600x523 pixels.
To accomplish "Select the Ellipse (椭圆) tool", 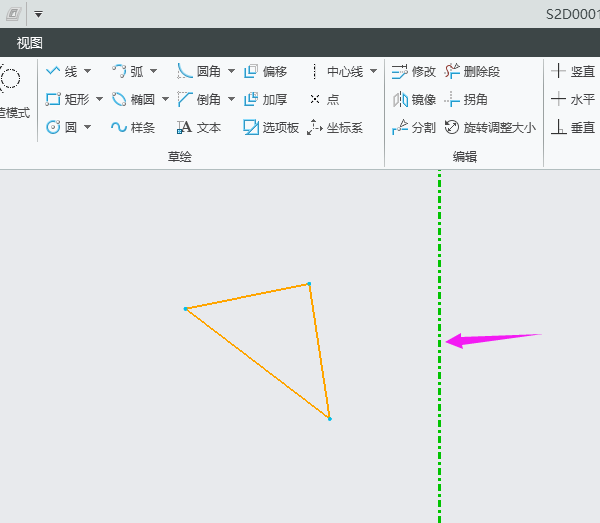I will coord(133,99).
